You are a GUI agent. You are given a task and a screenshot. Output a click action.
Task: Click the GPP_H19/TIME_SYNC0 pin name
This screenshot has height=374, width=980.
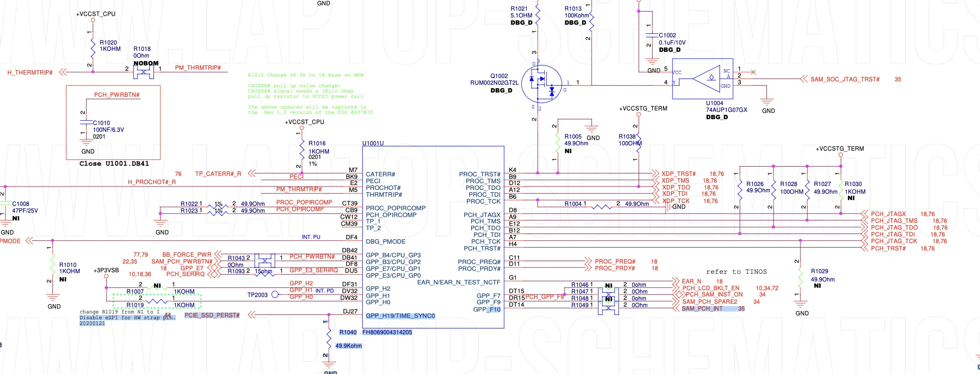(400, 316)
